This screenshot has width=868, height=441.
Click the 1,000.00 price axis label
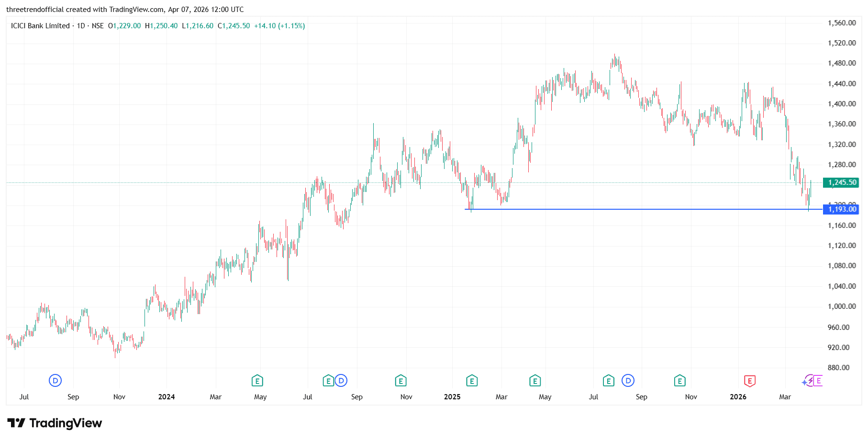842,306
